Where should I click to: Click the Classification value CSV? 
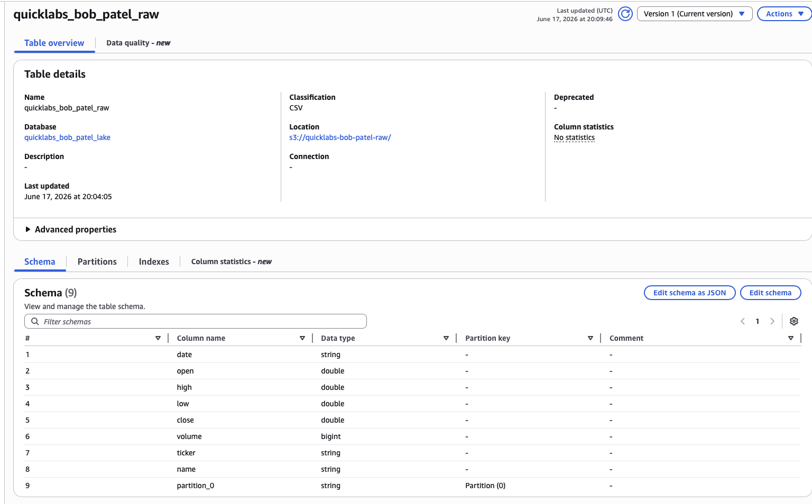coord(296,108)
